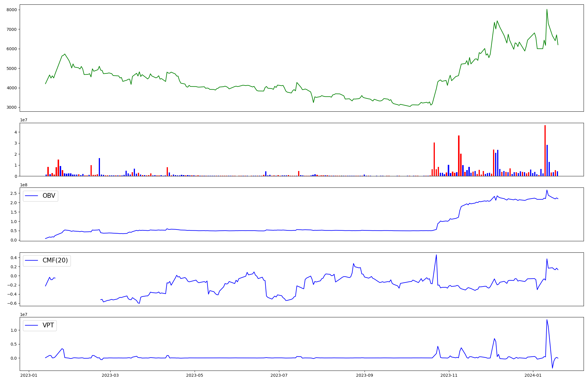
Task: Click the 2.5 tick label on the OBV axis
Action: pos(14,193)
